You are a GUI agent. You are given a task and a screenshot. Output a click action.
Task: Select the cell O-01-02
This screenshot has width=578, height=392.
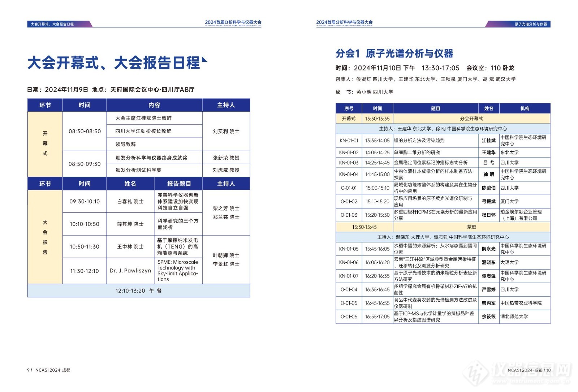[349, 202]
